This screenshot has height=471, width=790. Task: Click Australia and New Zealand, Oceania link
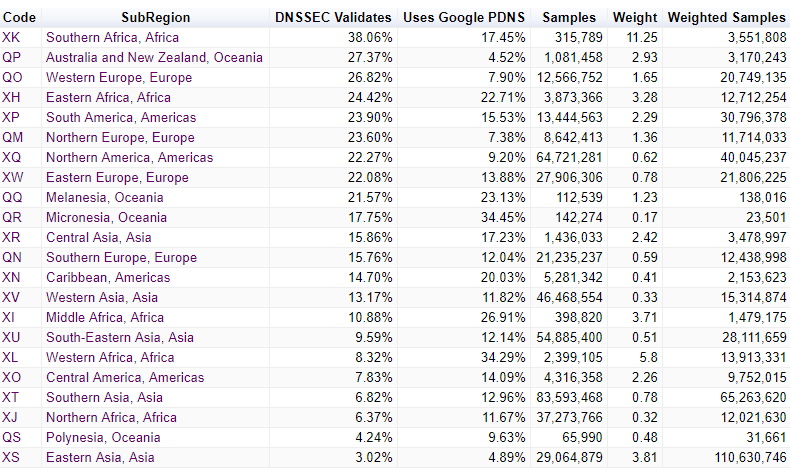154,57
